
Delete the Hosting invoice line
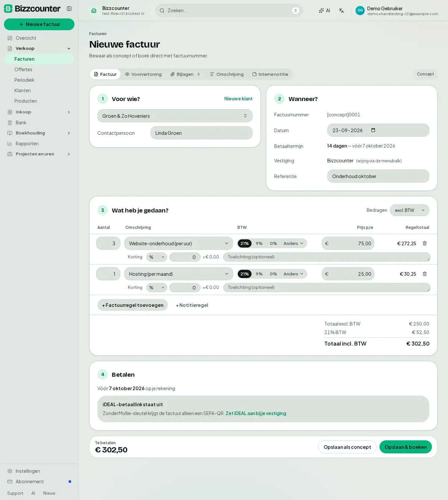424,274
